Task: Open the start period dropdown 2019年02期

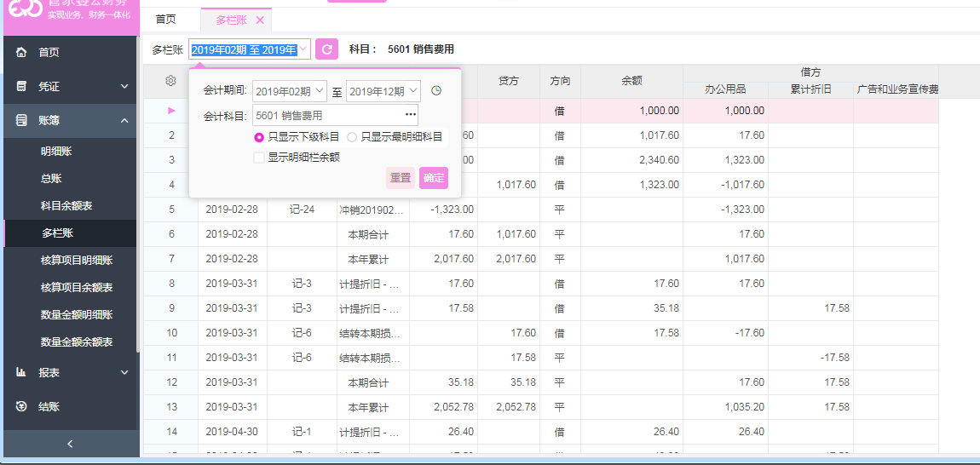Action: pyautogui.click(x=290, y=90)
